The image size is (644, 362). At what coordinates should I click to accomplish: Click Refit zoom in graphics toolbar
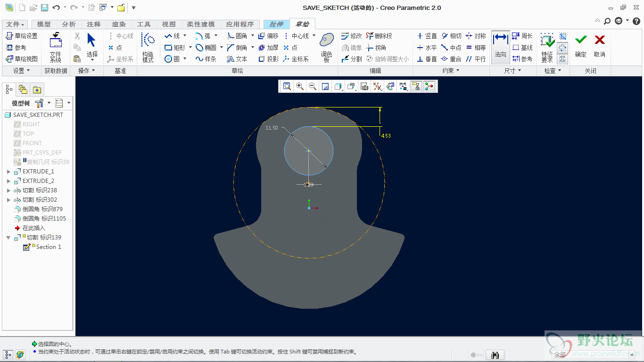tap(287, 86)
